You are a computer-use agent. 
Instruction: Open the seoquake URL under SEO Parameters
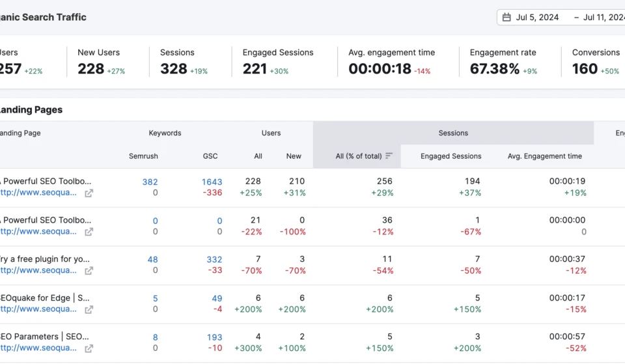coord(38,348)
